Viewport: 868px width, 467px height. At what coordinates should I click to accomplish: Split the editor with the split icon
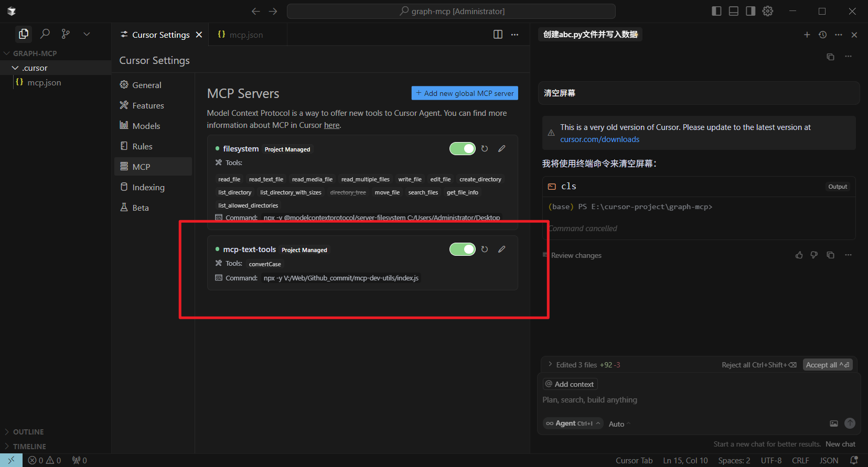[x=498, y=35]
